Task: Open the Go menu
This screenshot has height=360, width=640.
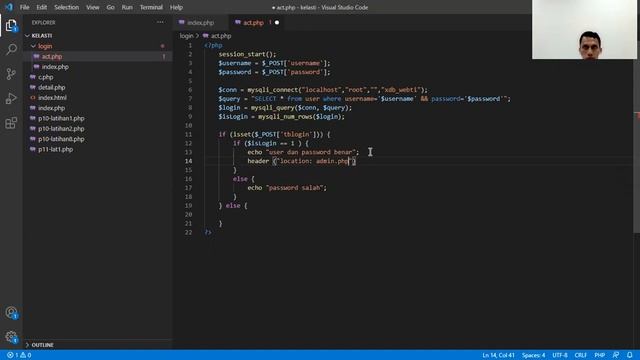Action: (111, 7)
